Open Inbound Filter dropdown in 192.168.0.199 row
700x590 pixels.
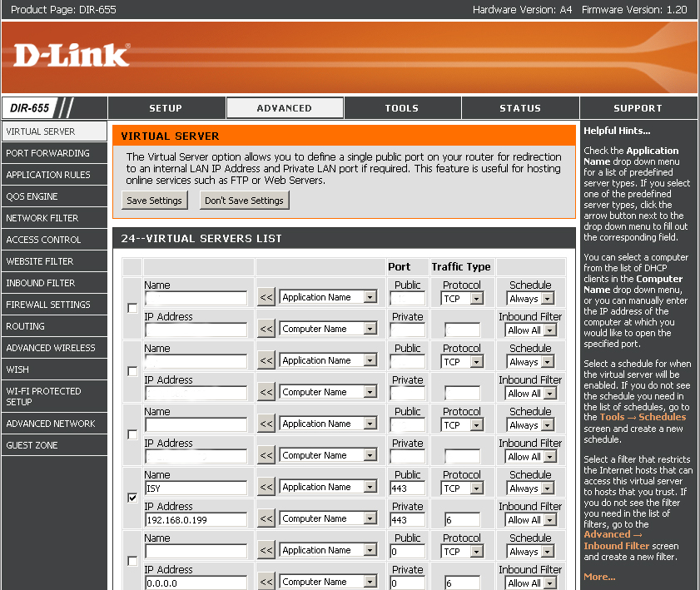coord(531,520)
